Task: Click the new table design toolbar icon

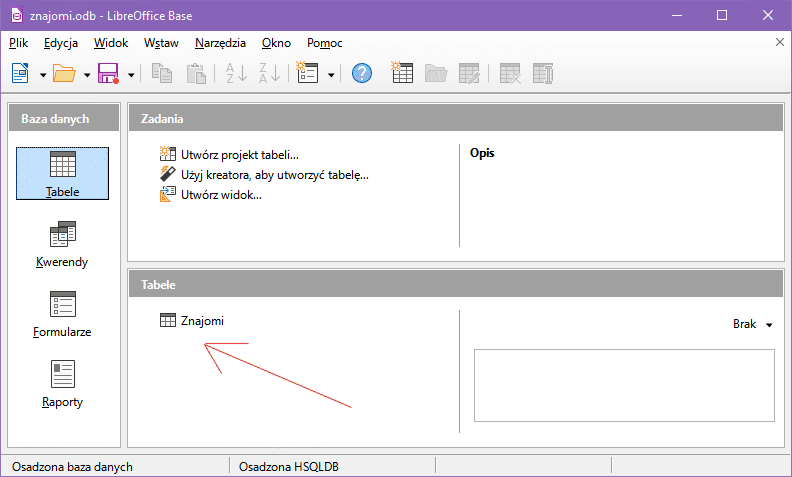Action: coord(402,73)
